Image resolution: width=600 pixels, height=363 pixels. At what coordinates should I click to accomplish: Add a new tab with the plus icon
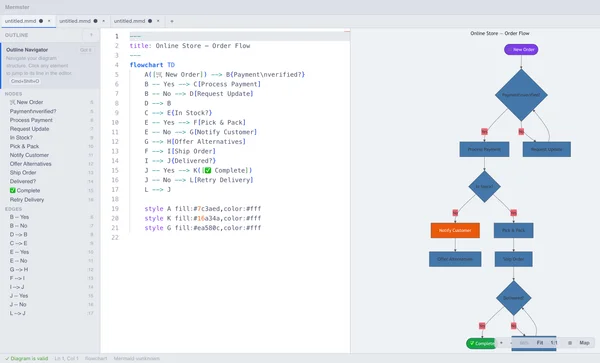[172, 21]
